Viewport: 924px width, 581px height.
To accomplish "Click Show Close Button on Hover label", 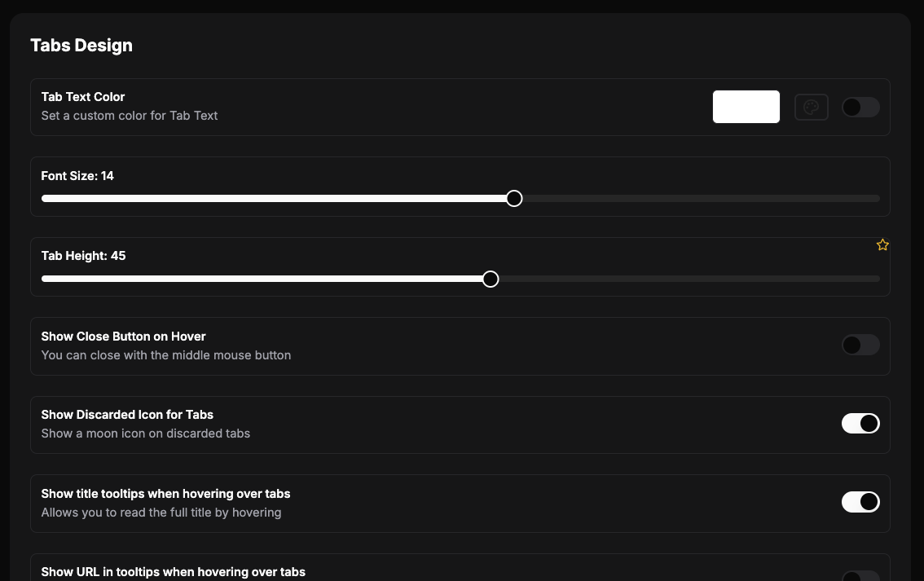I will (x=123, y=337).
